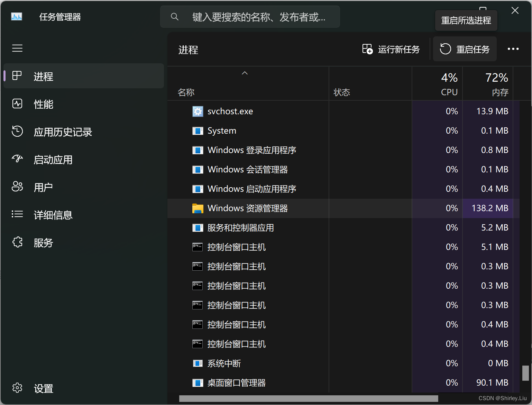The image size is (532, 405).
Task: Switch to 进程 page in sidebar
Action: [x=84, y=76]
